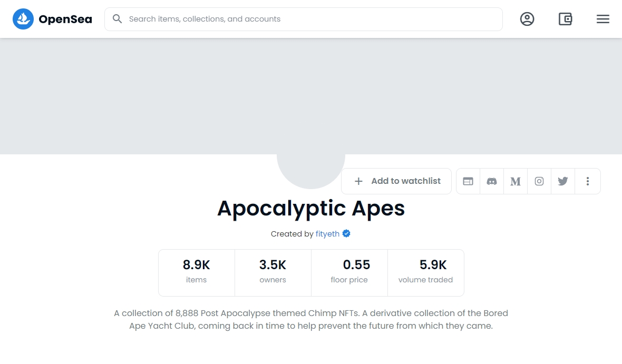Viewport: 622px width, 364px height.
Task: Click the text 'Created by'
Action: pyautogui.click(x=292, y=234)
